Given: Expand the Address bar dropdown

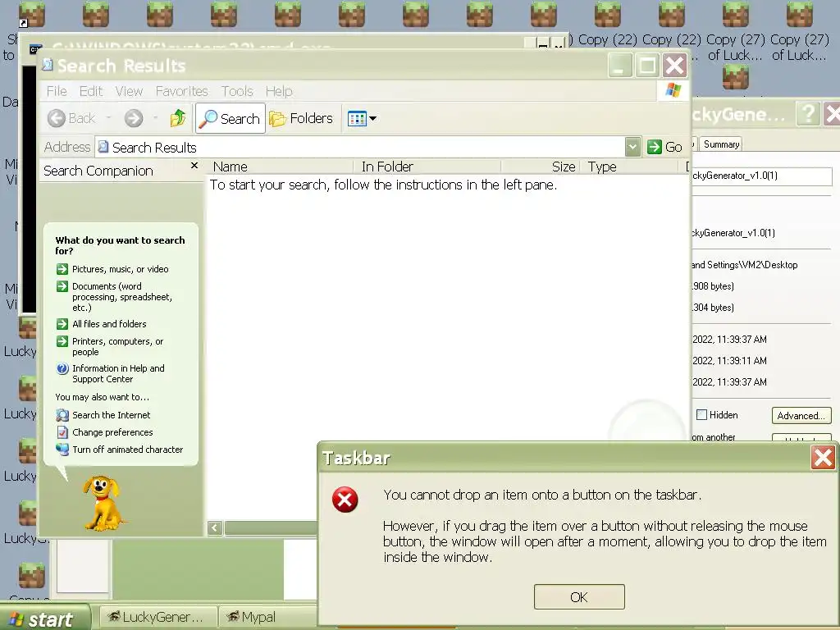Looking at the screenshot, I should tap(632, 147).
